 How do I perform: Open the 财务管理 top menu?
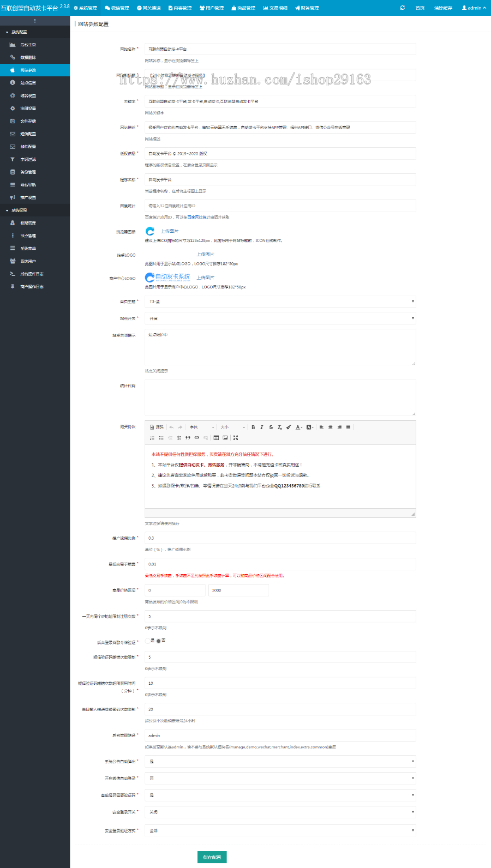point(307,8)
